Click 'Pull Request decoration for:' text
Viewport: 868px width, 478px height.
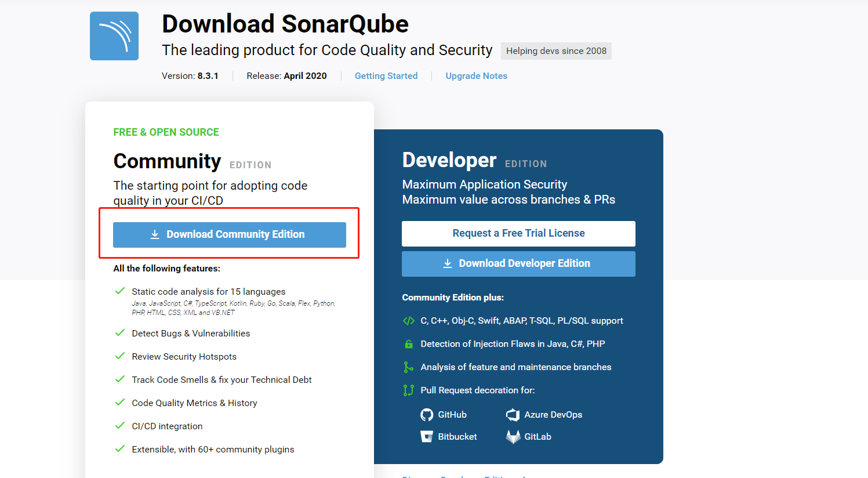(x=478, y=390)
